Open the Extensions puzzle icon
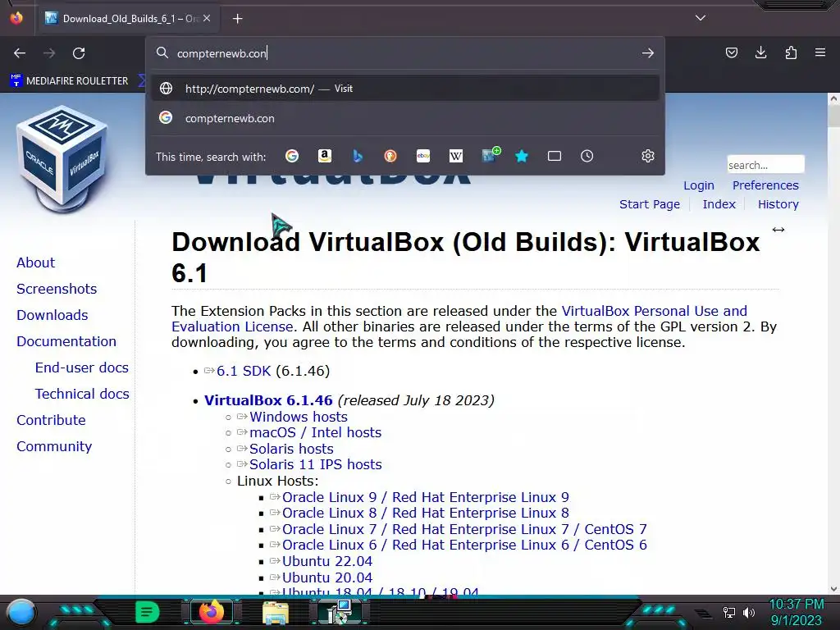This screenshot has width=840, height=630. pos(791,52)
